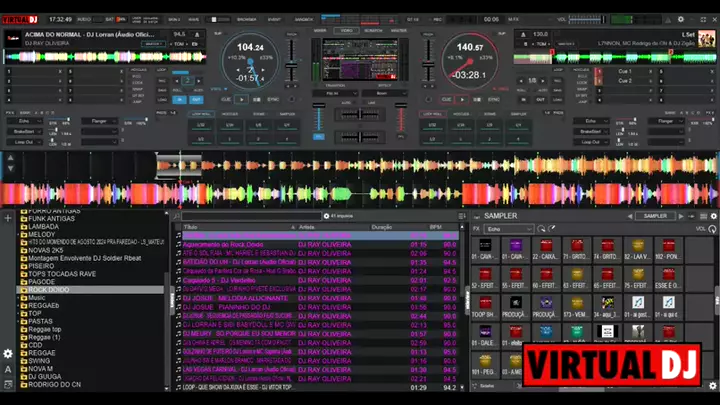Click loop OUT button on left deck
720x405 pixels.
point(196,99)
